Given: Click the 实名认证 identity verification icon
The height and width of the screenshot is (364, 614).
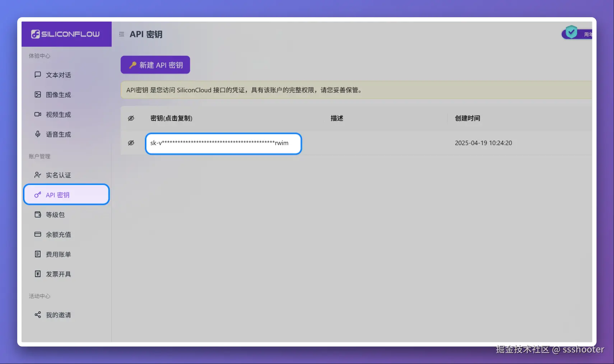Looking at the screenshot, I should pyautogui.click(x=38, y=175).
